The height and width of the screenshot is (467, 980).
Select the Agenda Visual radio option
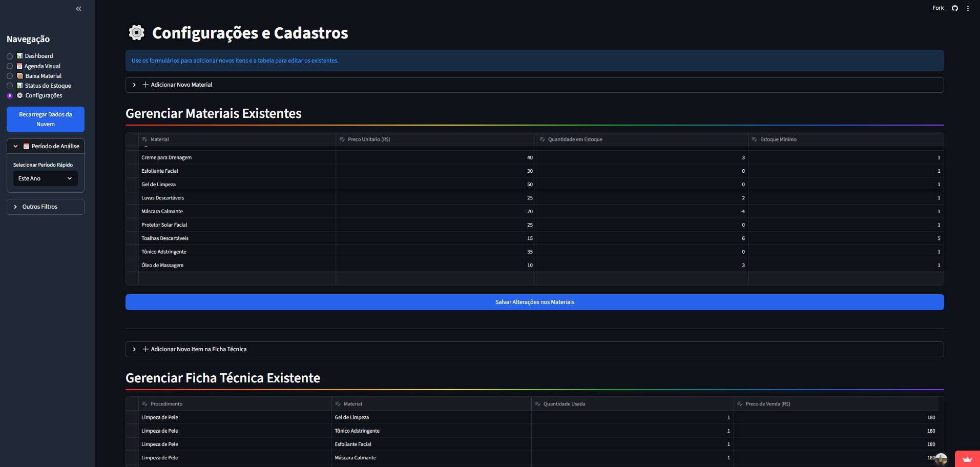(10, 66)
